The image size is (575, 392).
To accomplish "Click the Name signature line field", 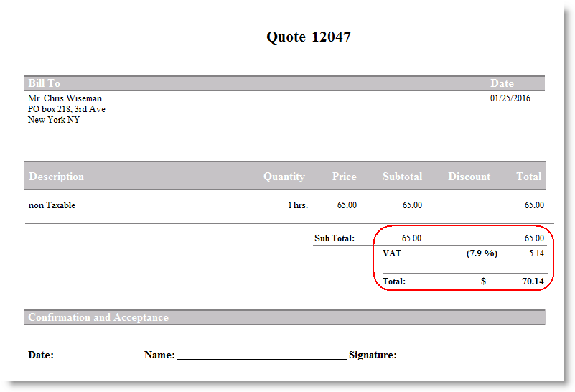I will point(261,355).
